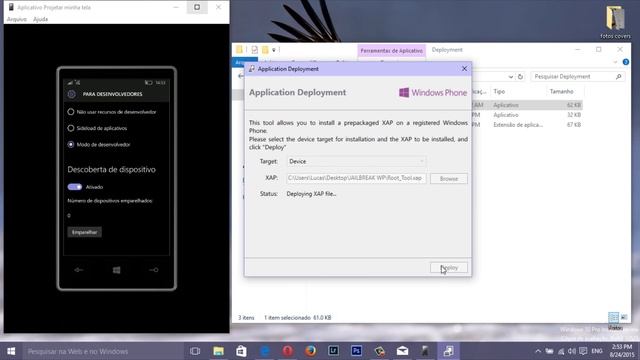
Task: Open Arquivo menu in Project My Screen
Action: point(17,19)
